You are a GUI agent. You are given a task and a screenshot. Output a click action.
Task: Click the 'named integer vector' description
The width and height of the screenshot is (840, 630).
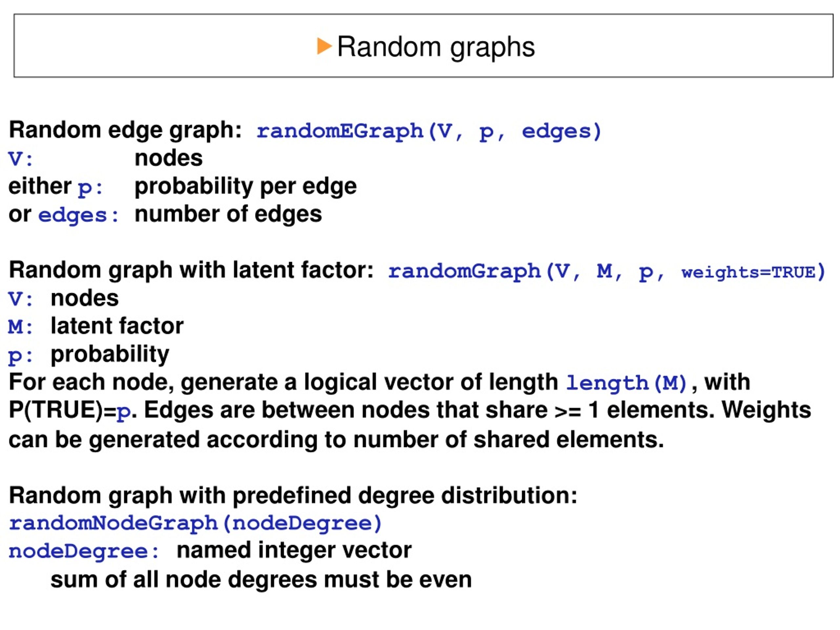coord(294,551)
